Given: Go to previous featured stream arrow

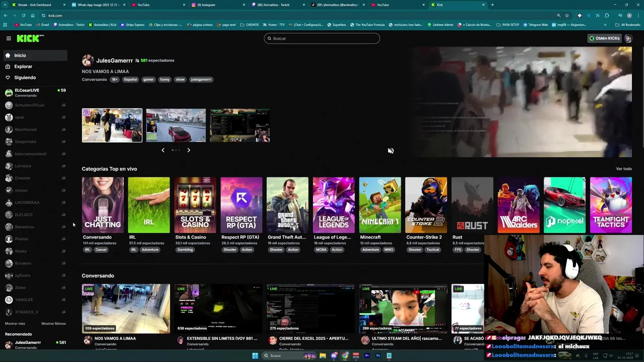Looking at the screenshot, I should 163,150.
